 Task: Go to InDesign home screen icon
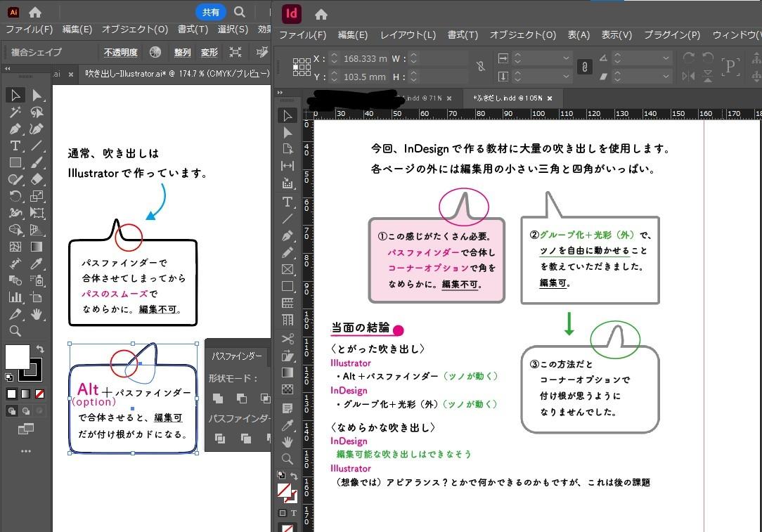pyautogui.click(x=321, y=15)
